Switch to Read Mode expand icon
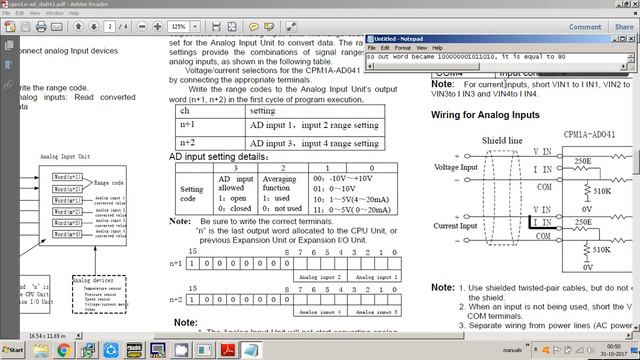Screen dimensions: 640x360 [291, 27]
